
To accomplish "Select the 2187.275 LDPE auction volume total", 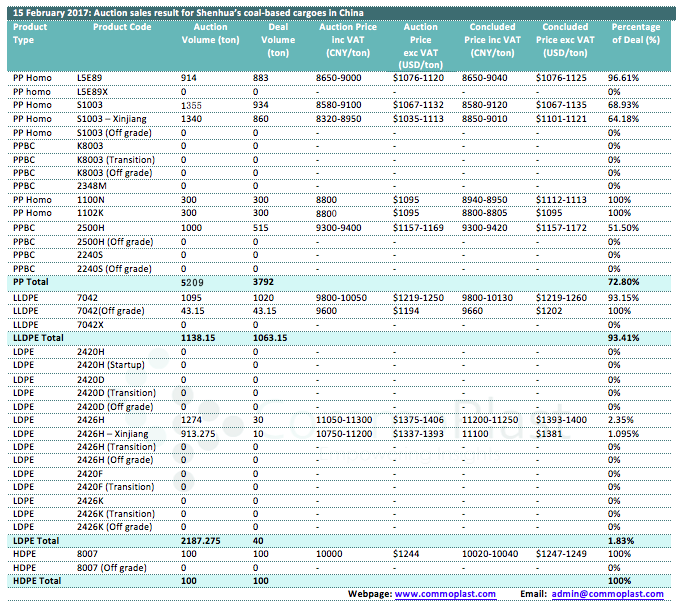I will point(205,540).
